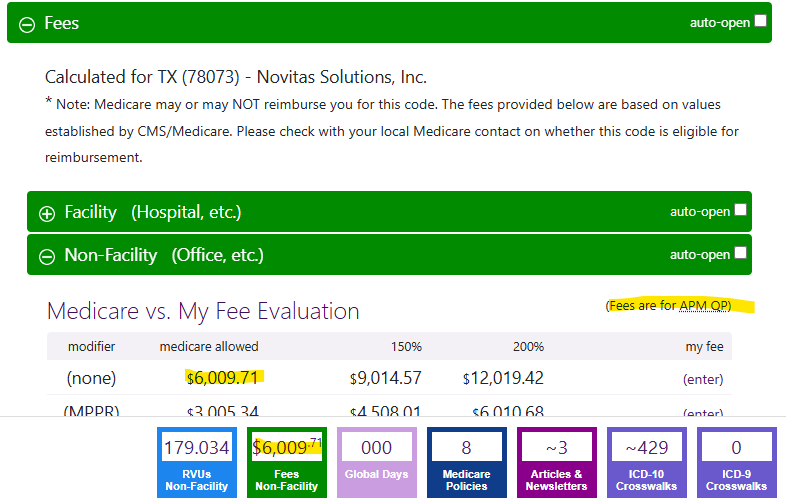Click the Facility plus icon
786x498 pixels.
pyautogui.click(x=47, y=213)
